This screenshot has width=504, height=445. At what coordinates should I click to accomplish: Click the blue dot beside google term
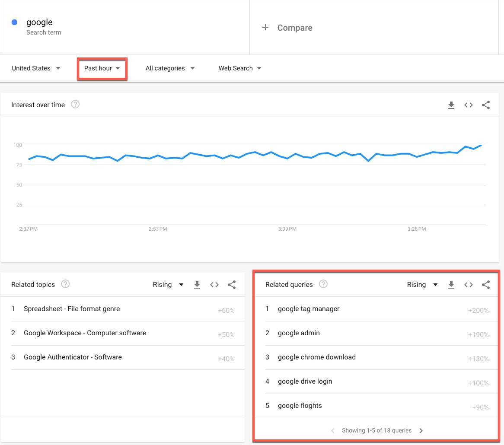pyautogui.click(x=14, y=22)
